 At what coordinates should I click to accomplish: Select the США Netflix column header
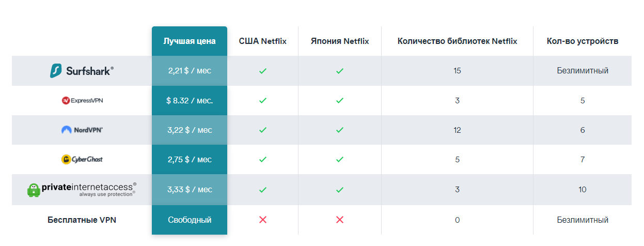(263, 41)
